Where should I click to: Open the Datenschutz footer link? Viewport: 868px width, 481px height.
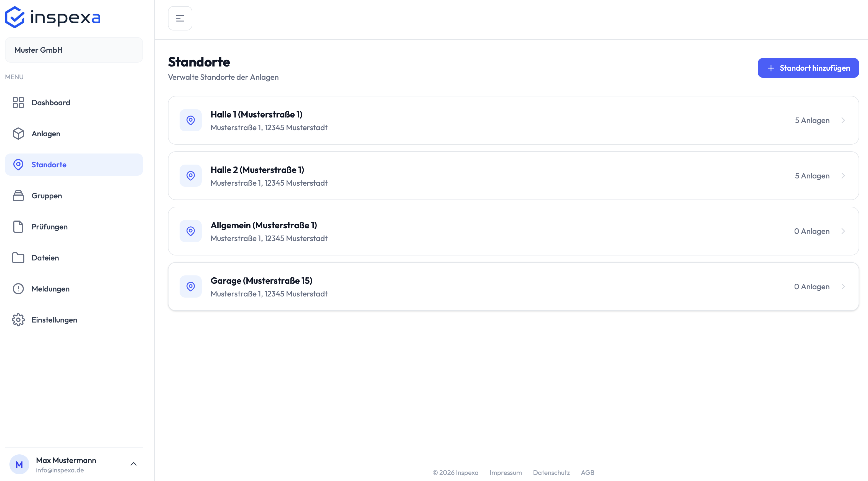[x=551, y=473]
